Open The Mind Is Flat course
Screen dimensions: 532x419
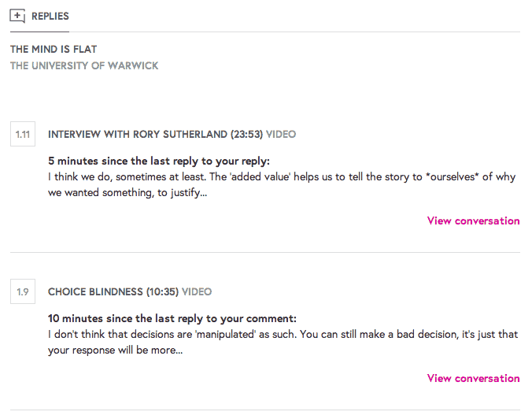pyautogui.click(x=54, y=50)
